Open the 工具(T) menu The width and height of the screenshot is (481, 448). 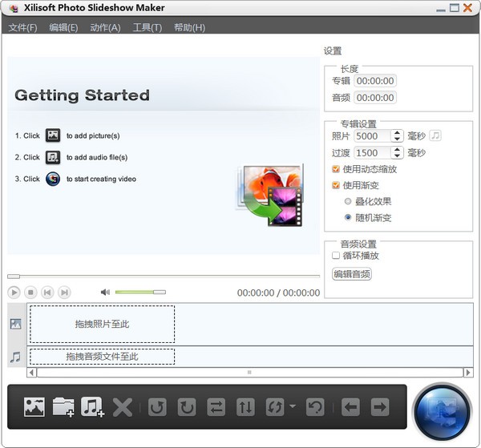(x=147, y=27)
